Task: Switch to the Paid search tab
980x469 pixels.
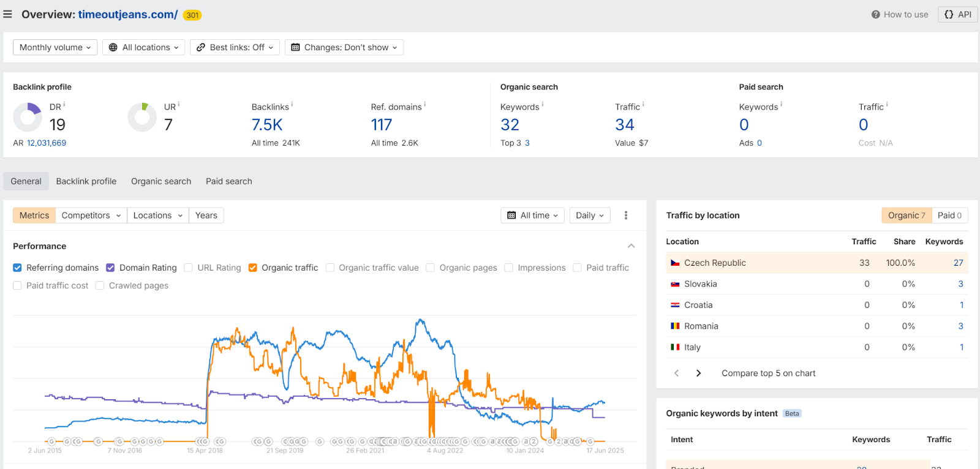Action: pos(229,181)
